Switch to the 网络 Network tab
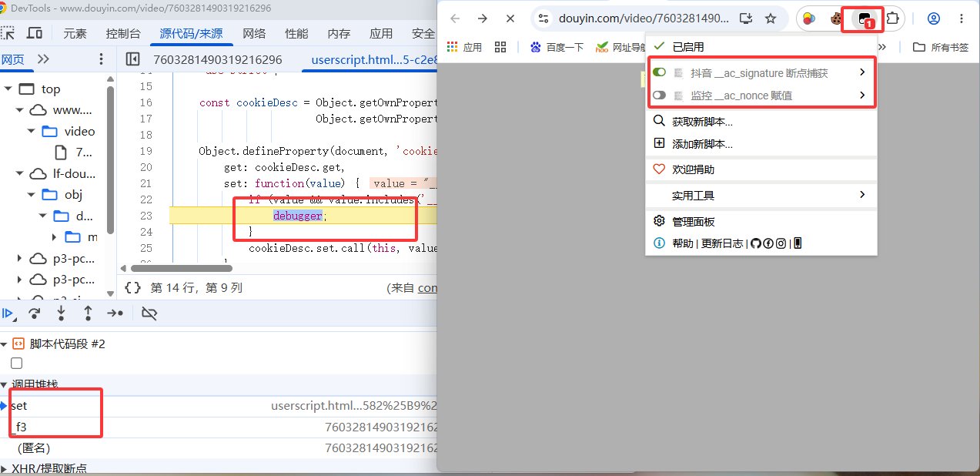This screenshot has width=980, height=476. pos(254,33)
